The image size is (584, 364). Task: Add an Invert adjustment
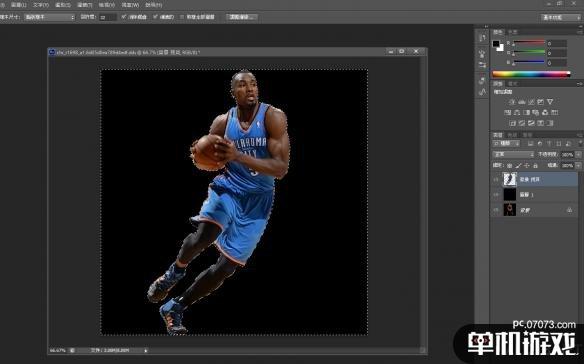pos(512,123)
